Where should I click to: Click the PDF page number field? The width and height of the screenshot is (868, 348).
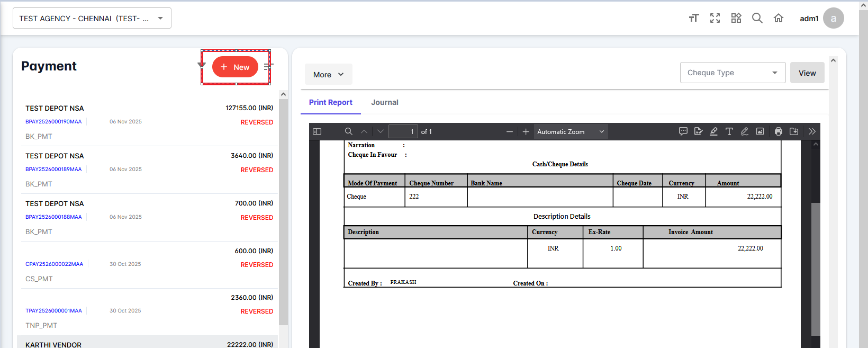pos(403,132)
